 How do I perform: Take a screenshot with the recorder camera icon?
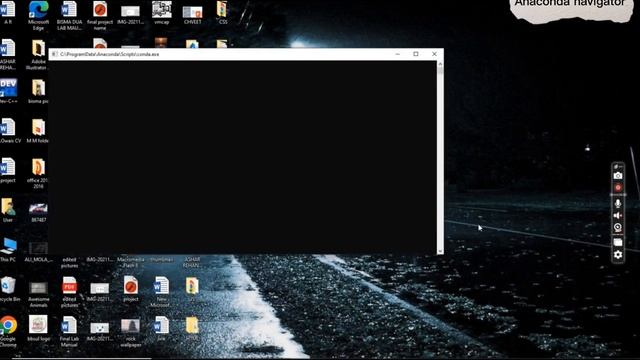(x=618, y=176)
